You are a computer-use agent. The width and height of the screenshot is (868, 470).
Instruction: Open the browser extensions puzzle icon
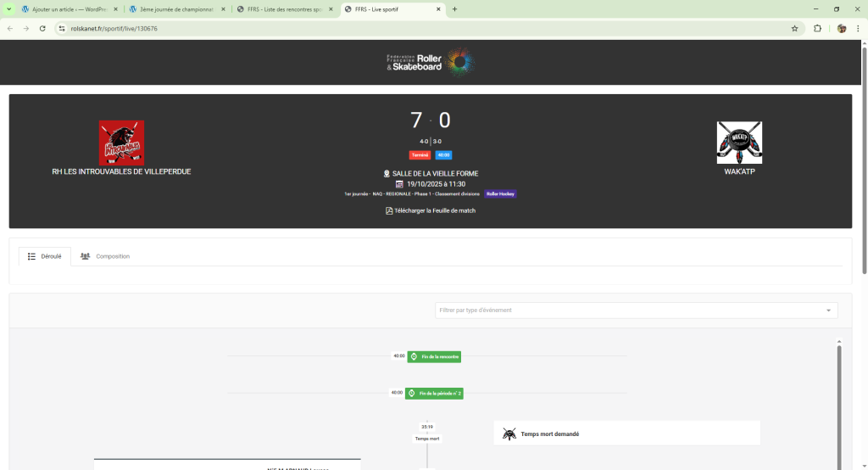click(x=818, y=28)
